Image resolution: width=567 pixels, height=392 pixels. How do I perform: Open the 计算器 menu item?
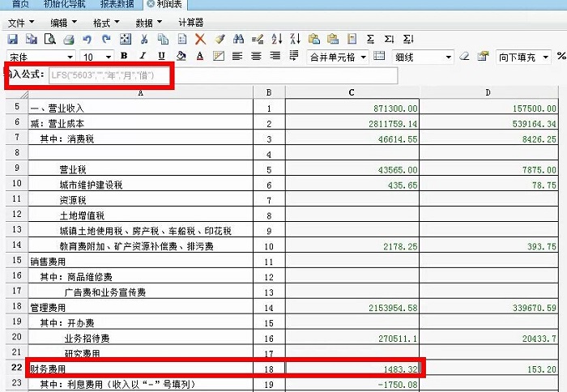pyautogui.click(x=191, y=23)
